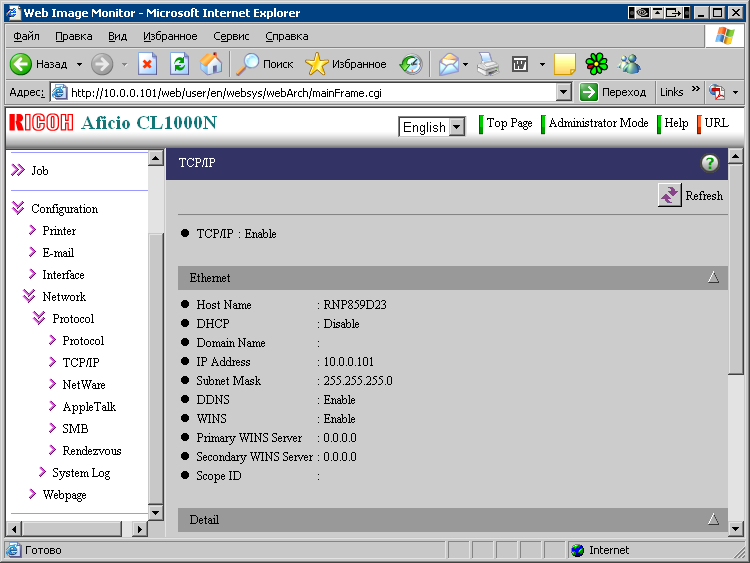Viewport: 750px width, 563px height.
Task: Collapse the Ethernet section triangle
Action: tap(713, 277)
